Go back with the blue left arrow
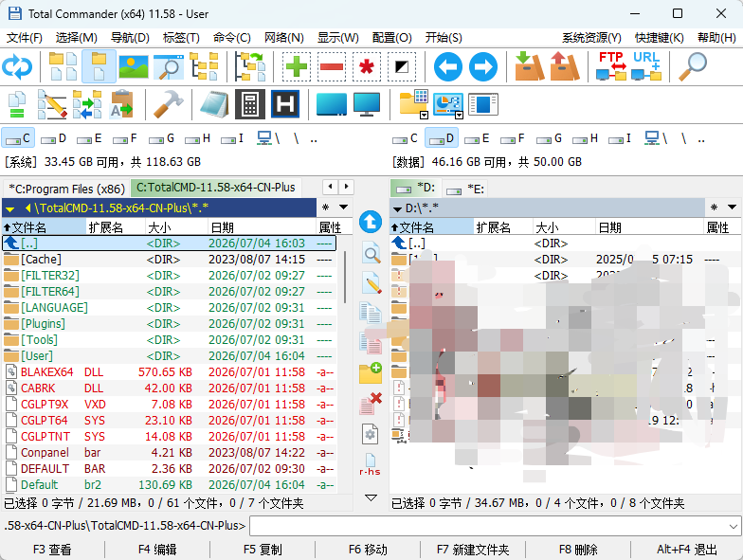The width and height of the screenshot is (743, 560). (x=447, y=66)
